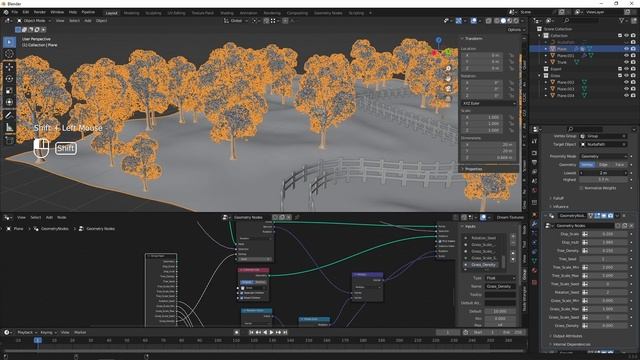Switch to the Shading workspace tab
Viewport: 640px width, 360px height.
pyautogui.click(x=227, y=13)
